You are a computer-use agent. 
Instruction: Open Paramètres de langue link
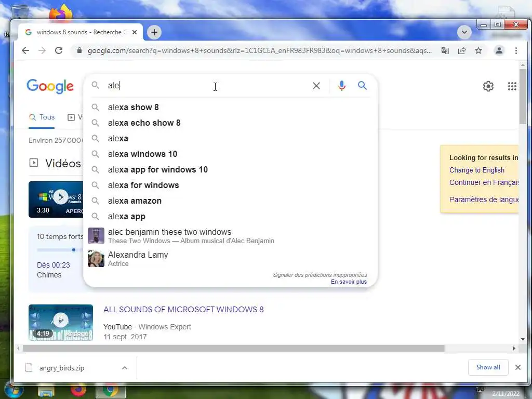point(484,199)
